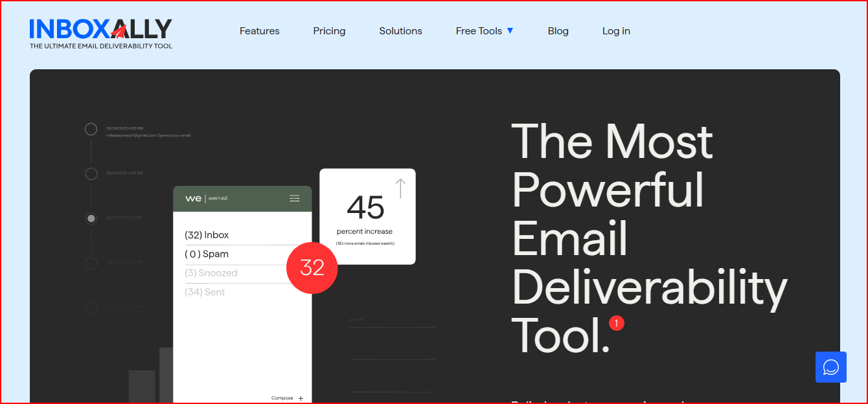Click the Log in link
This screenshot has height=404, width=868.
[616, 30]
